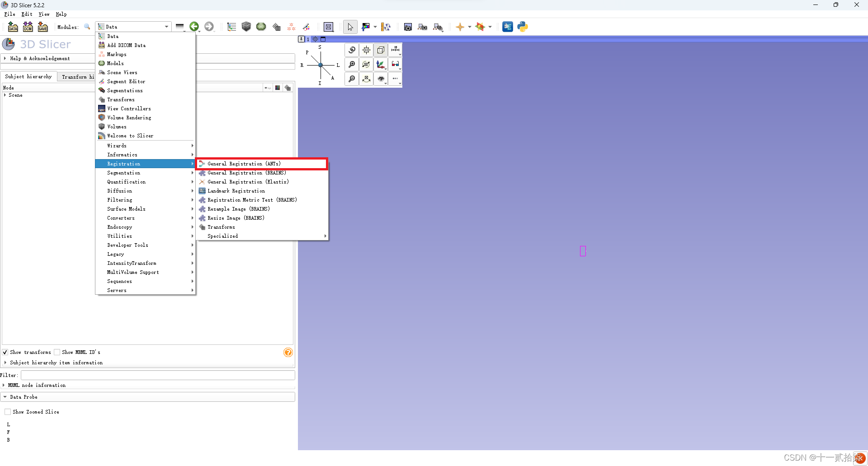Image resolution: width=868 pixels, height=466 pixels.
Task: Zoom out the 3D view
Action: [x=352, y=79]
